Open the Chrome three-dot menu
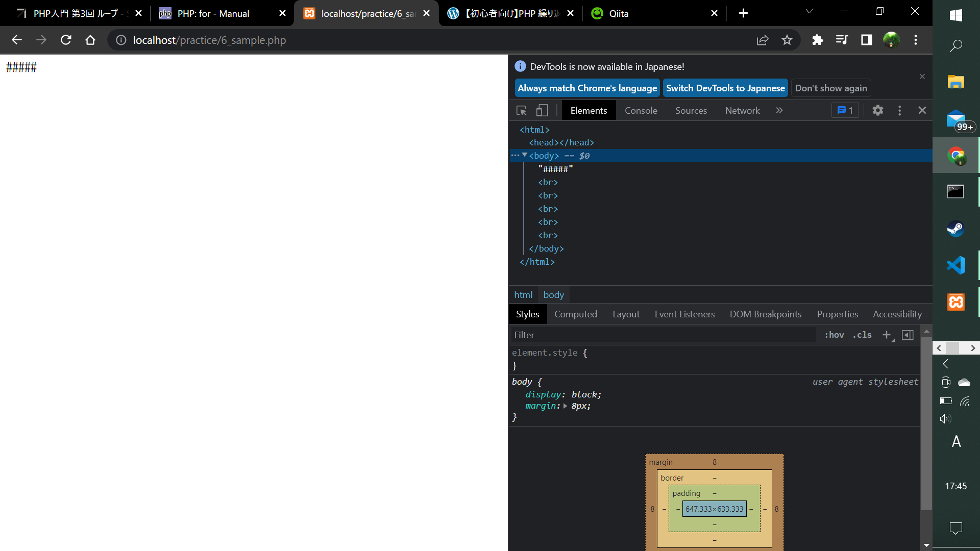Image resolution: width=980 pixels, height=551 pixels. point(916,40)
